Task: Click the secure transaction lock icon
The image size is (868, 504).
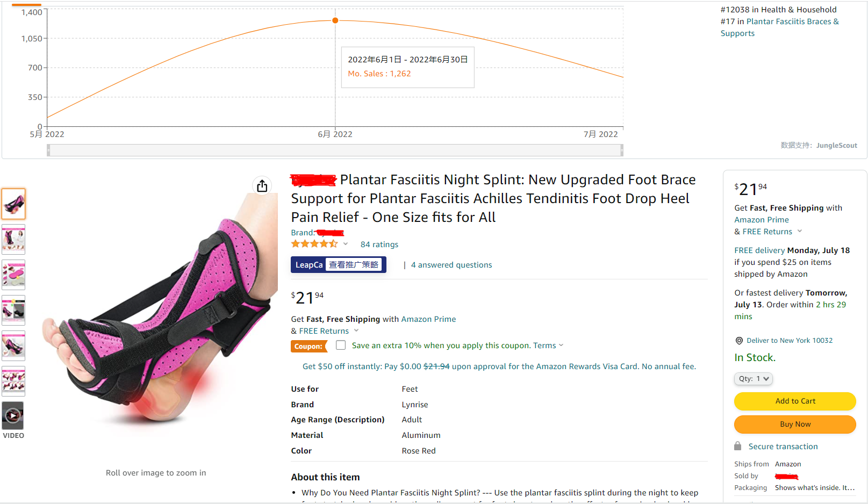Action: pyautogui.click(x=738, y=446)
